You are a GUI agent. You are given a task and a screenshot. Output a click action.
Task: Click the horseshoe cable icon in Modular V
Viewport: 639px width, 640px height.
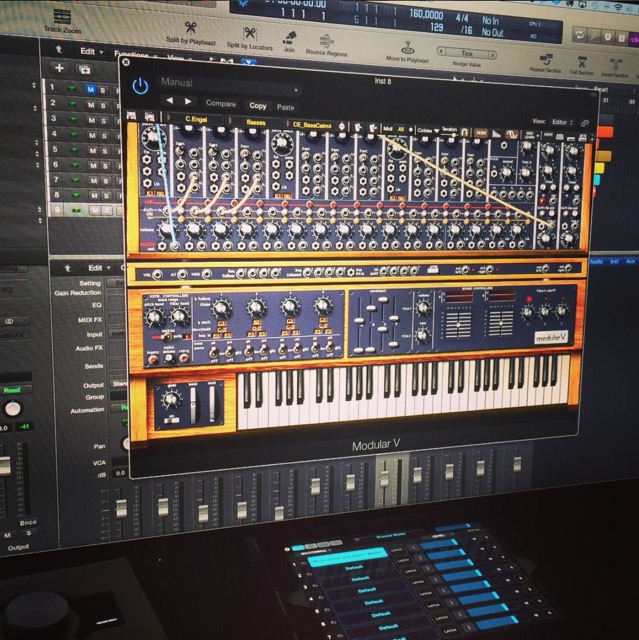[x=465, y=132]
